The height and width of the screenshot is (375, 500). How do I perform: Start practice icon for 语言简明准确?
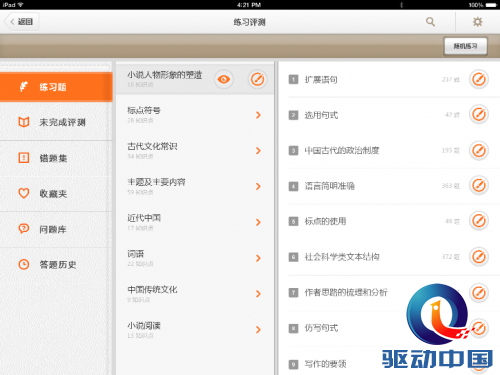point(479,185)
